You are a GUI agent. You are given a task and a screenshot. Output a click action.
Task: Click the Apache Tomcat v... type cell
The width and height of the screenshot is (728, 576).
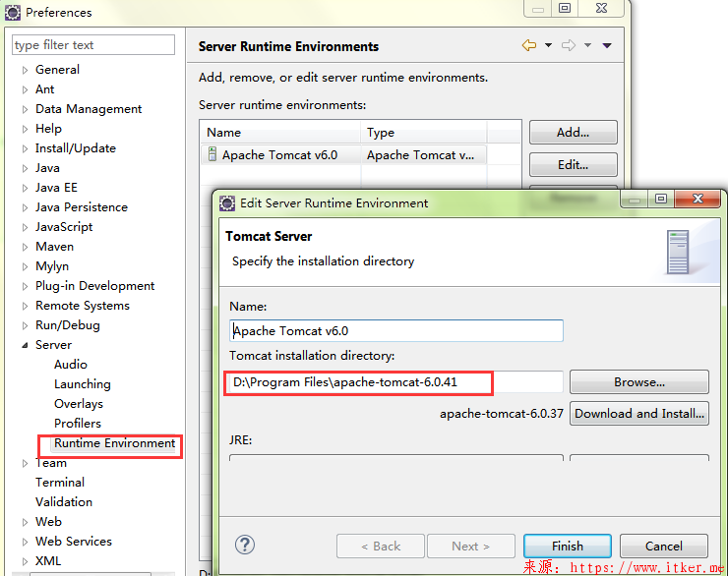point(423,155)
